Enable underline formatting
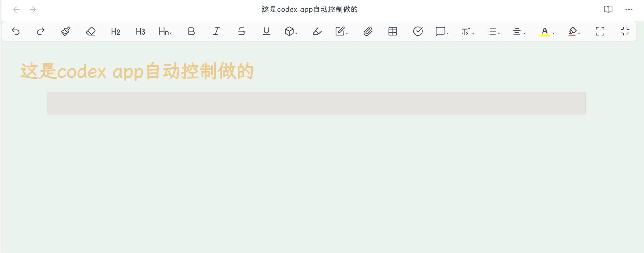Image resolution: width=644 pixels, height=253 pixels. (266, 31)
